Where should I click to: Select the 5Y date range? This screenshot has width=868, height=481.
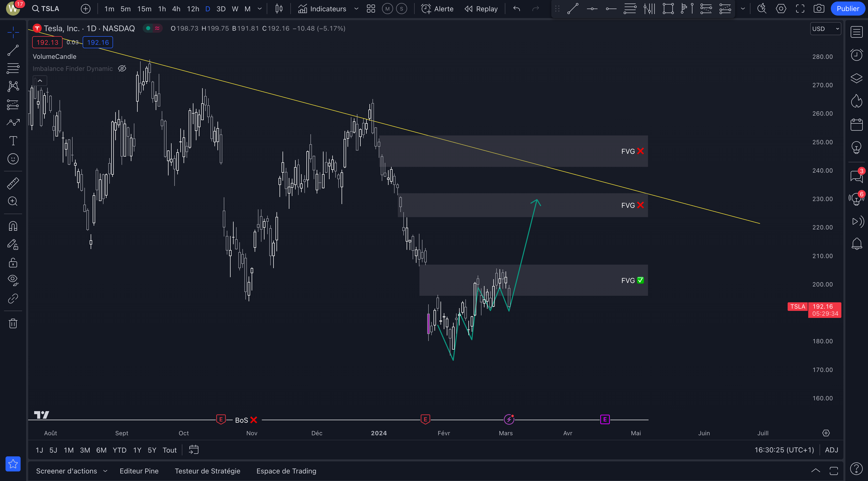152,450
